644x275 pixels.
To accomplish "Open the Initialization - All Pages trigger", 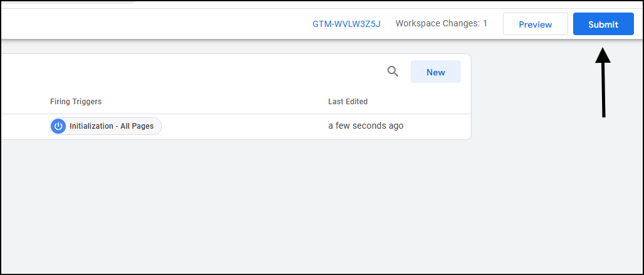I will (106, 126).
